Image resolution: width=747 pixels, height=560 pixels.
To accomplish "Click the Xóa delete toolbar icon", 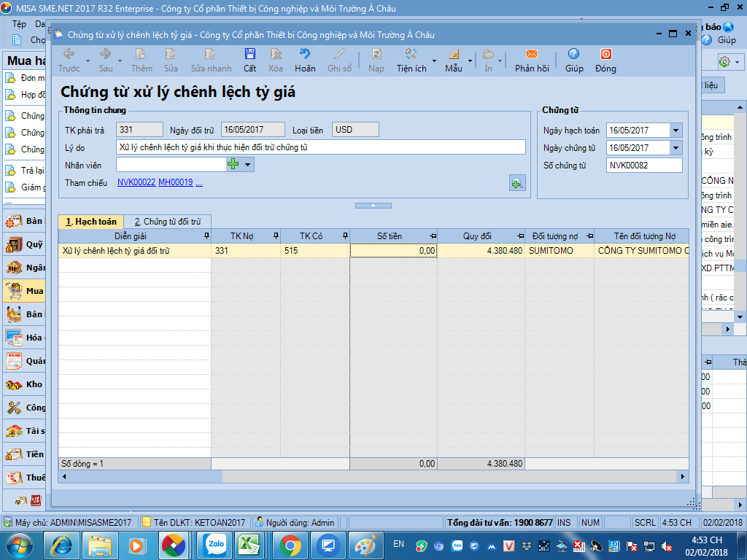I will [x=275, y=54].
